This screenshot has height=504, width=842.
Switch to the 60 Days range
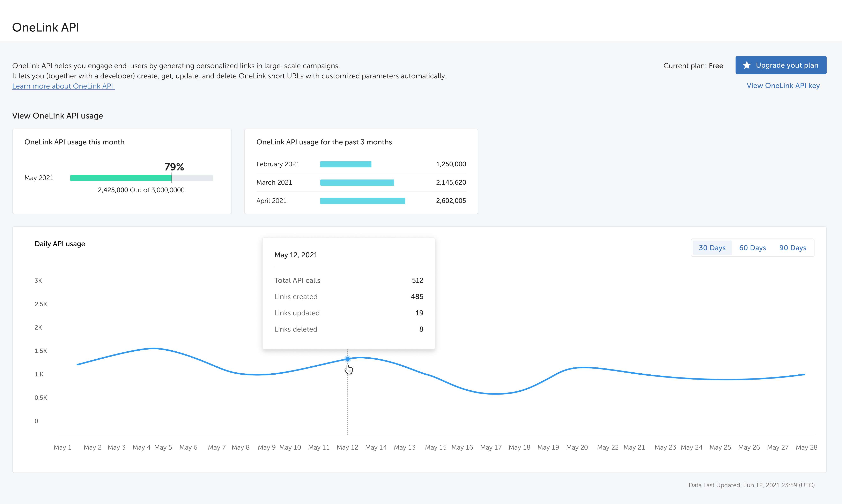click(752, 248)
